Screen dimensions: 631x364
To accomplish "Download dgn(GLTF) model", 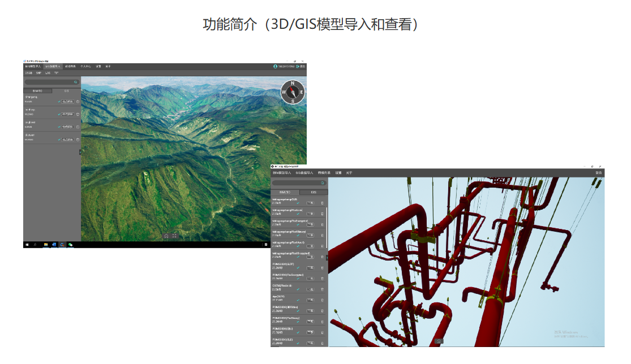I will pyautogui.click(x=310, y=300).
